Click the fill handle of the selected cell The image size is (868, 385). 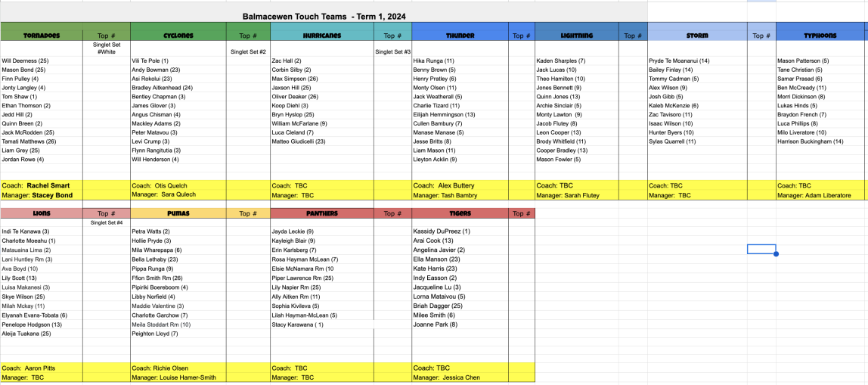(776, 254)
